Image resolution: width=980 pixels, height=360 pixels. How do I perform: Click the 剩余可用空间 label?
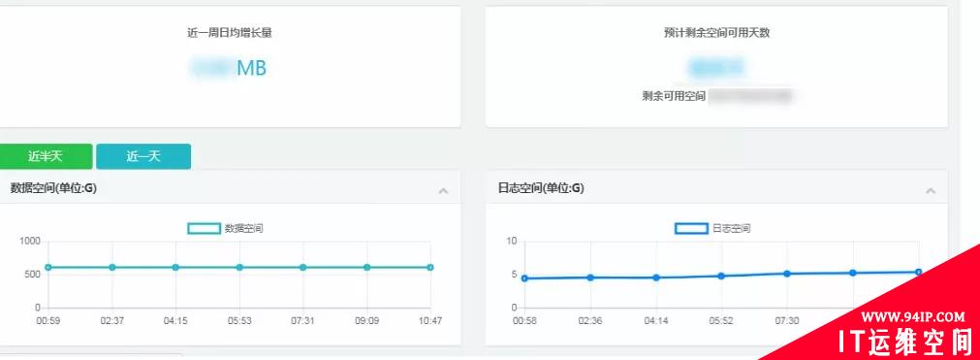(x=674, y=96)
